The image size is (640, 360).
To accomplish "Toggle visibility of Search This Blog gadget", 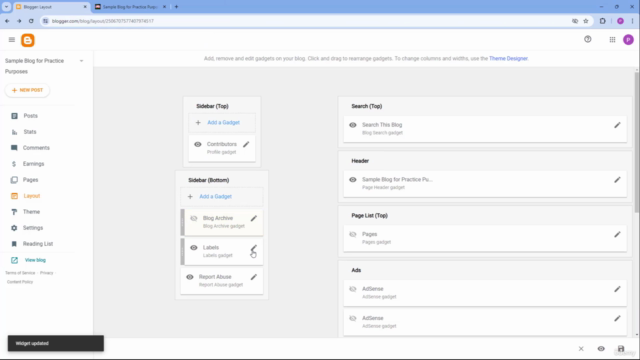I will pos(353,125).
